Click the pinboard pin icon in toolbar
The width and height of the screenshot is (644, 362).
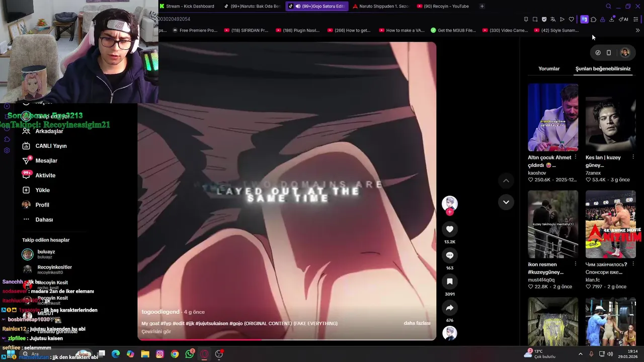(x=526, y=20)
